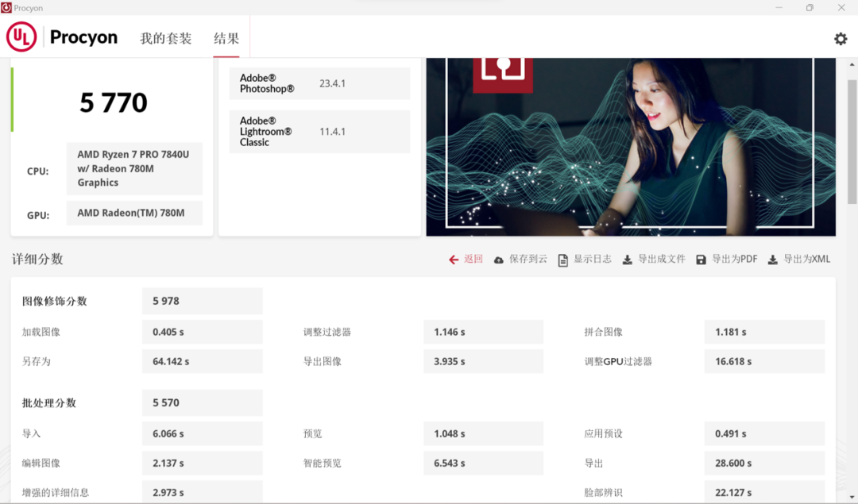Viewport: 858px width, 504px height.
Task: Click the 增强的详细信息 value 2.973 s
Action: [x=203, y=492]
